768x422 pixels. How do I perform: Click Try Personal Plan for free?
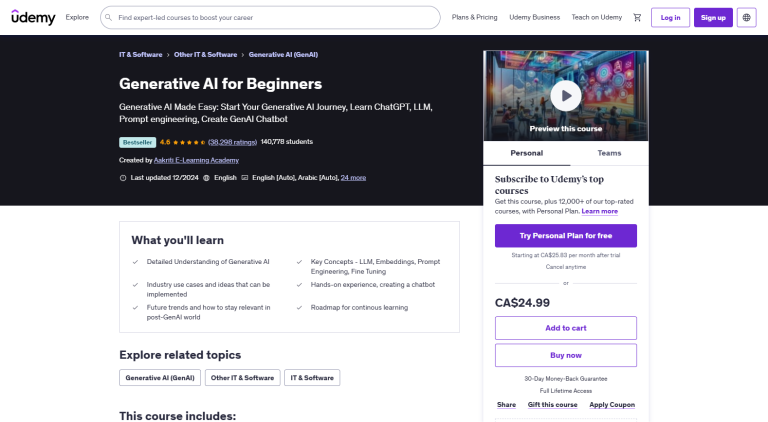[x=566, y=236]
